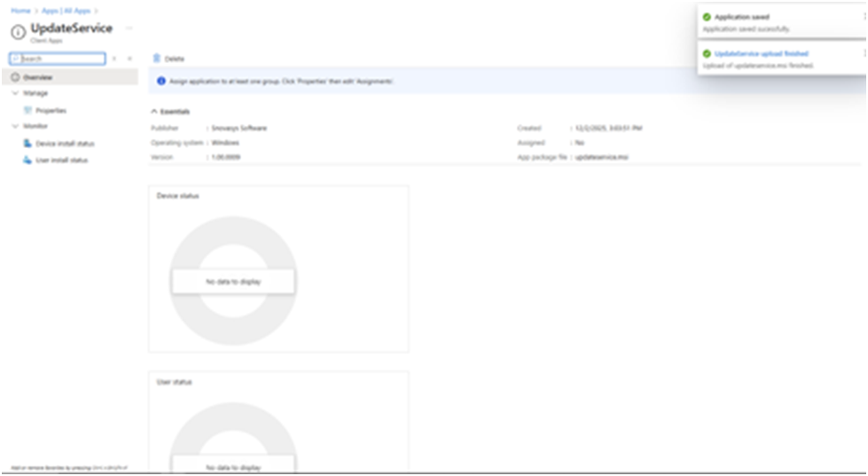Click the Application saved notification title

tap(742, 17)
